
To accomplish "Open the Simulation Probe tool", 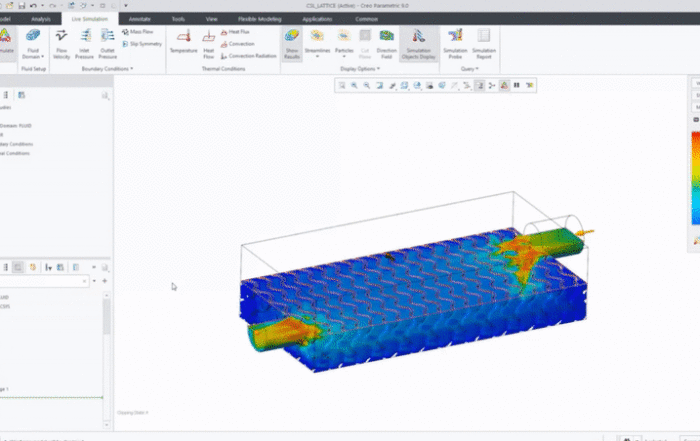I will coord(455,44).
